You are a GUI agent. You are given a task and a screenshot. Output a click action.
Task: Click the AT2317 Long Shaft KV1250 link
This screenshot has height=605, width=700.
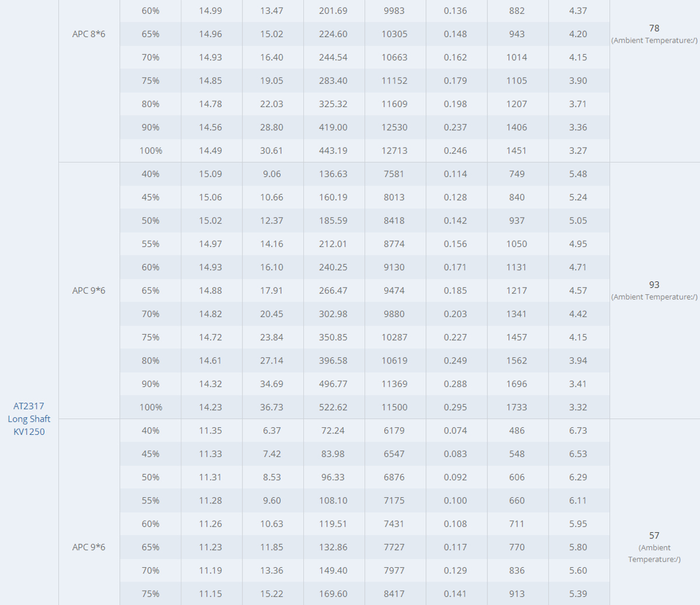[29, 418]
